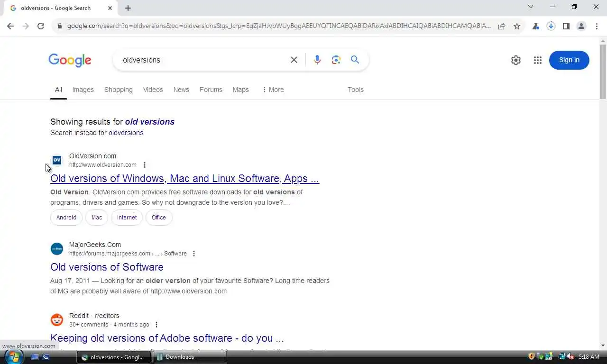Open the Chrome three-dot menu

(x=597, y=26)
